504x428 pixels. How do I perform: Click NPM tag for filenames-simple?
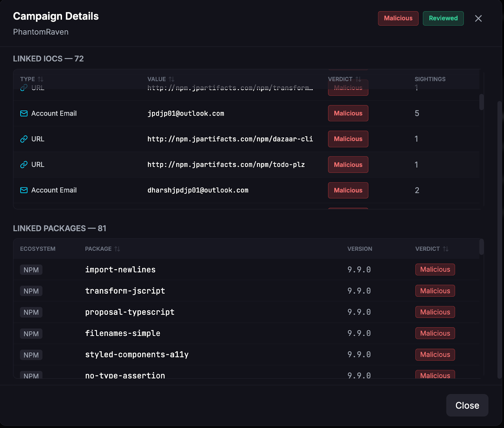[x=31, y=333]
